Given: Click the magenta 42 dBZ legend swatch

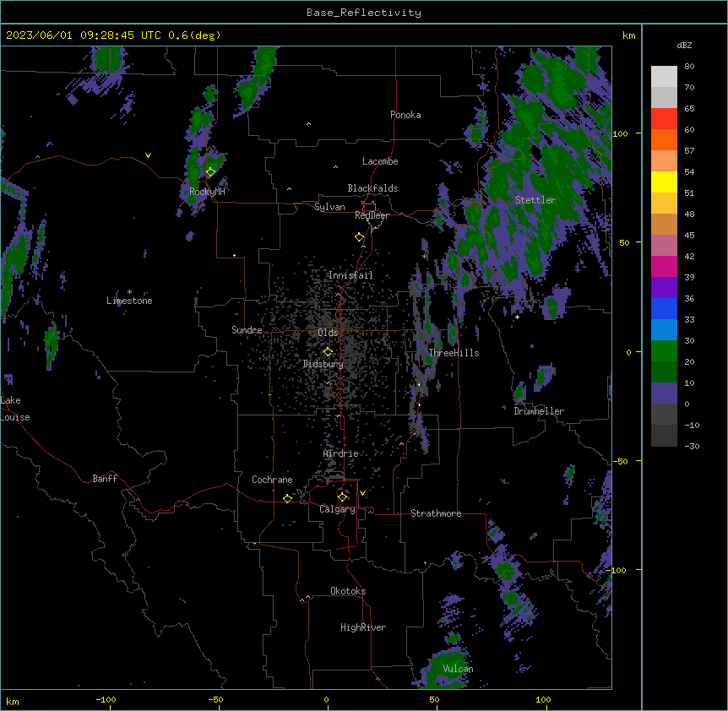Looking at the screenshot, I should point(664,266).
